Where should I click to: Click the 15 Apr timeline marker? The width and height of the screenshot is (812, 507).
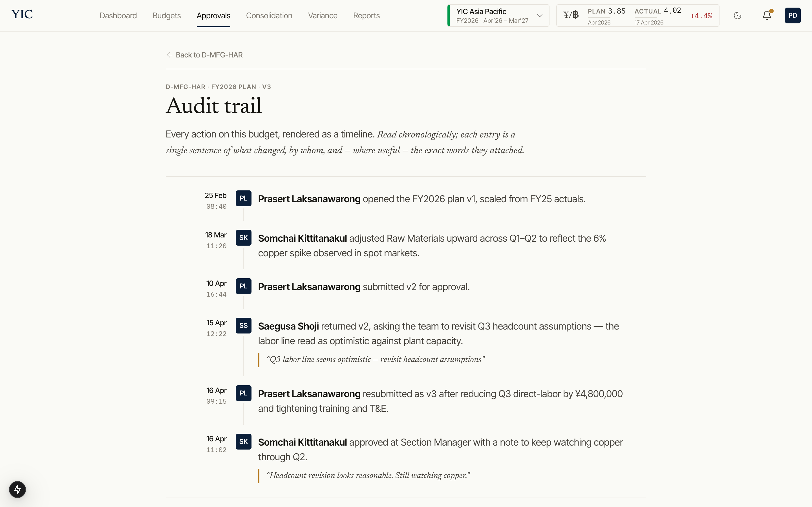(x=216, y=323)
